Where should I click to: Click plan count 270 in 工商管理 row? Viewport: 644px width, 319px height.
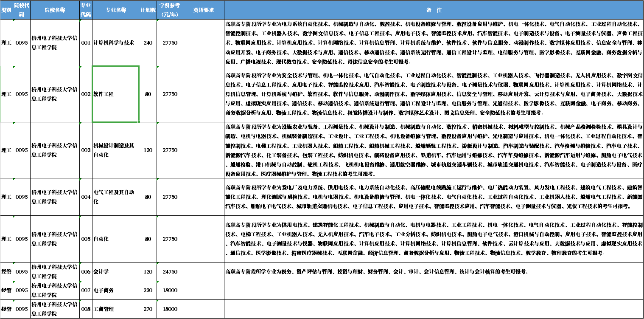(x=148, y=309)
